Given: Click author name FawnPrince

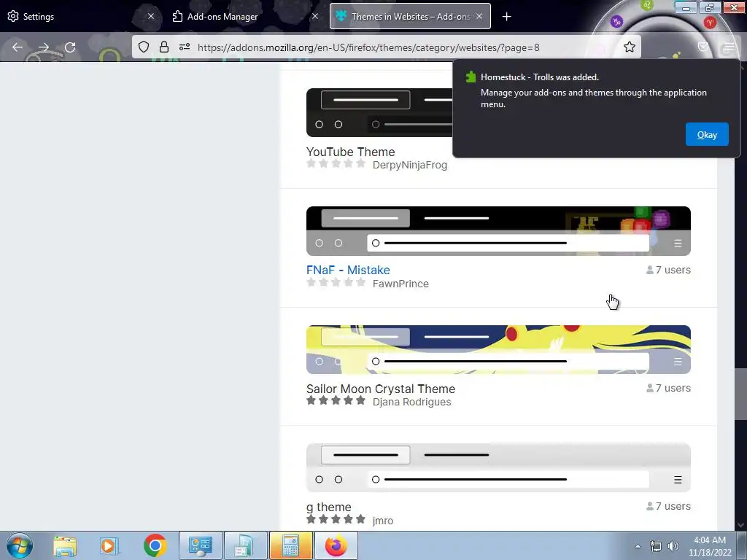Looking at the screenshot, I should click(x=400, y=284).
